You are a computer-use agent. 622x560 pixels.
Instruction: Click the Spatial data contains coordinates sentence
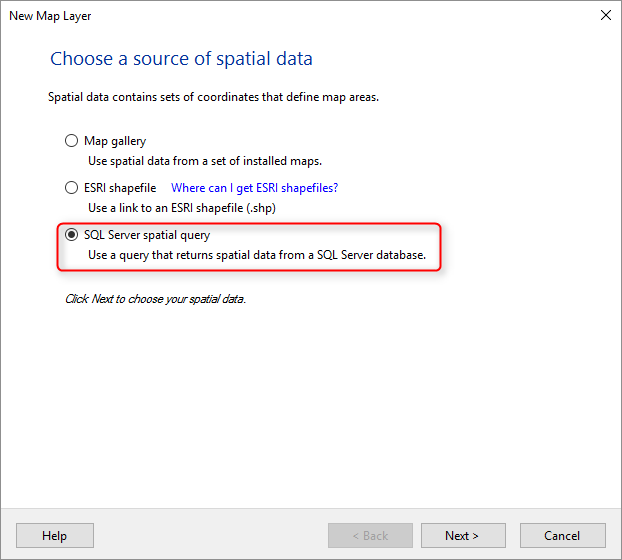pyautogui.click(x=213, y=97)
